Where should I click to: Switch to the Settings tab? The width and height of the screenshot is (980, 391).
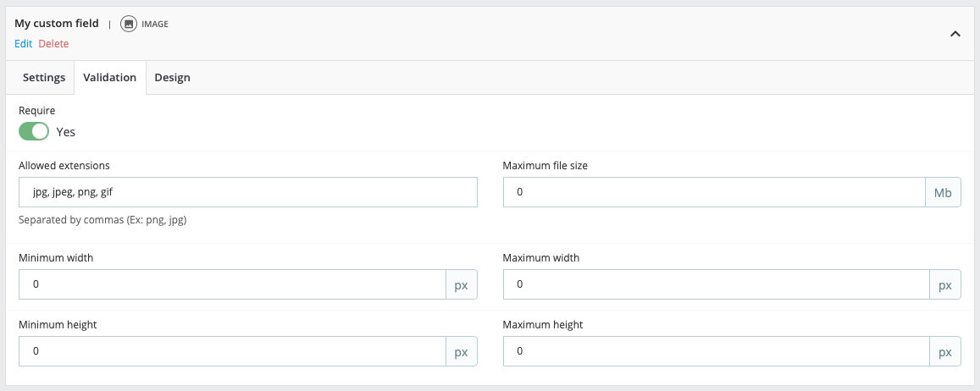tap(44, 77)
